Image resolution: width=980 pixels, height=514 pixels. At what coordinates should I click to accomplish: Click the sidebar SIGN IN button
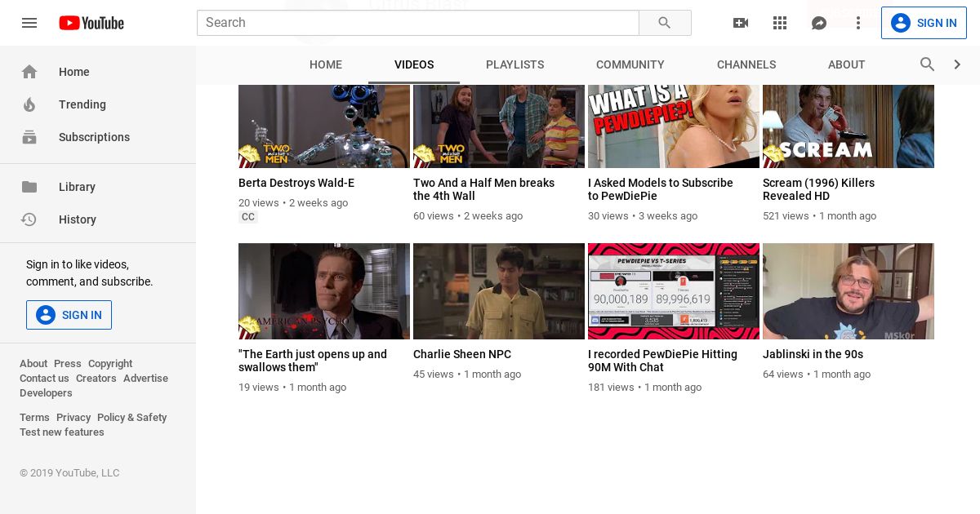(69, 315)
